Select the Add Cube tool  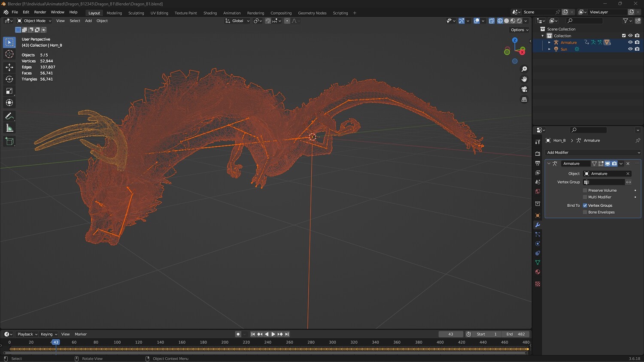[9, 141]
